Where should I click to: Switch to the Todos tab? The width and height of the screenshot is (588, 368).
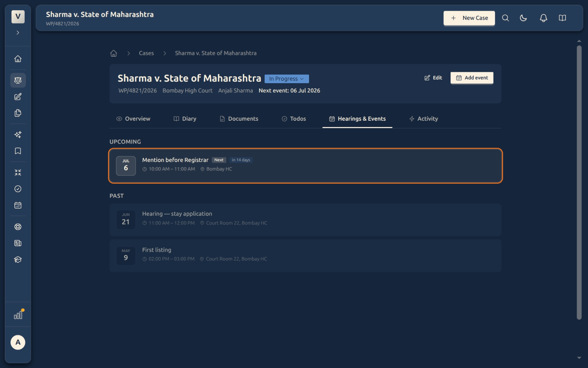pyautogui.click(x=294, y=118)
